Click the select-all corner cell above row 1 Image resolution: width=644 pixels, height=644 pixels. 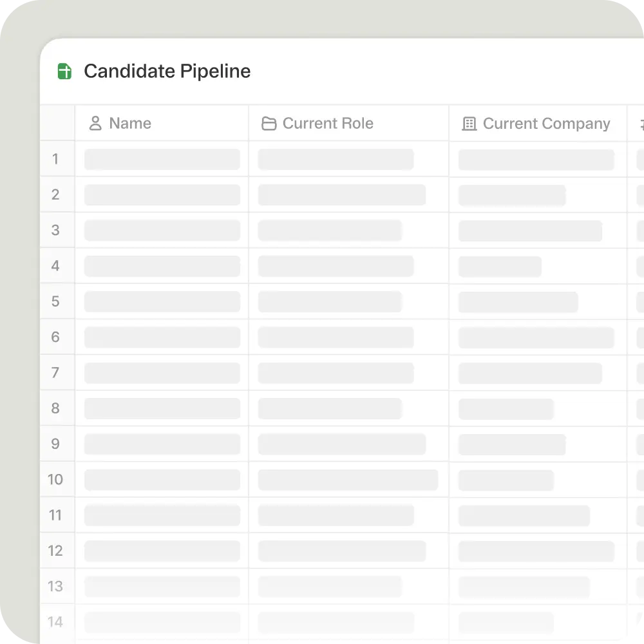pyautogui.click(x=57, y=123)
